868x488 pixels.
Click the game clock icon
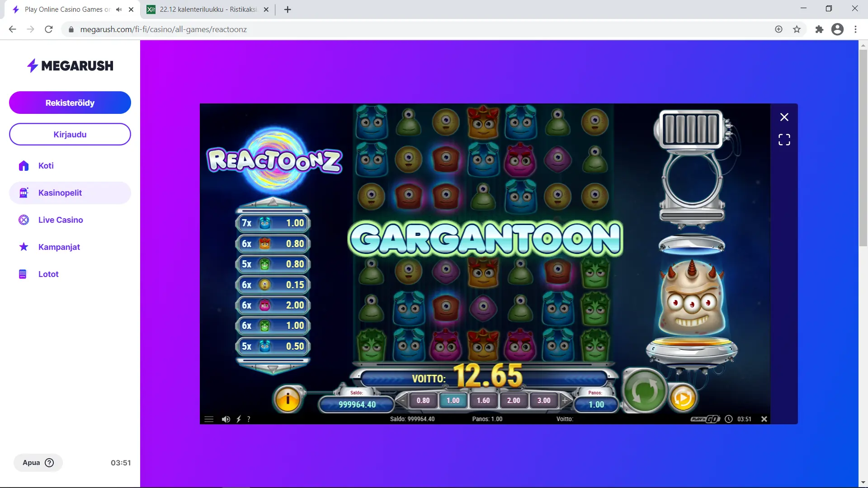pyautogui.click(x=729, y=419)
